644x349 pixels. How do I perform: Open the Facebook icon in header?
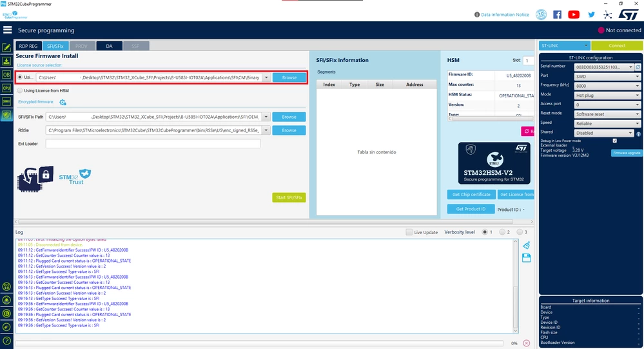point(558,15)
